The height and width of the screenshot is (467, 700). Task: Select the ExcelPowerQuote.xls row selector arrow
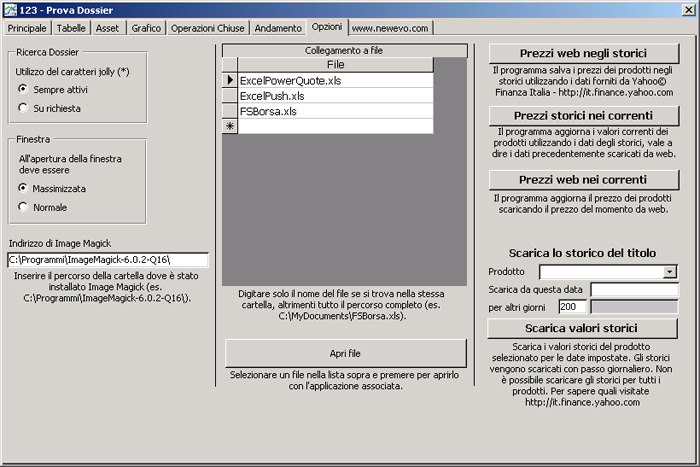(x=230, y=80)
